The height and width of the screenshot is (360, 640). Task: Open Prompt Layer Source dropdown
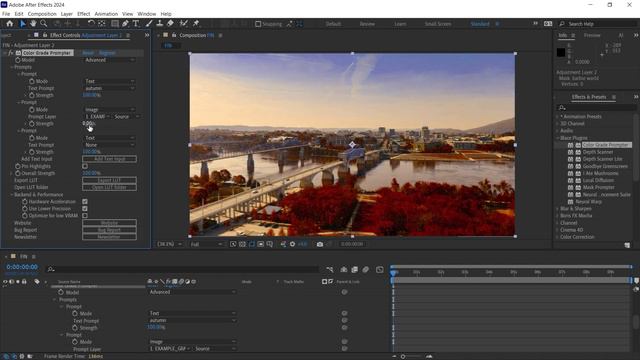click(127, 117)
